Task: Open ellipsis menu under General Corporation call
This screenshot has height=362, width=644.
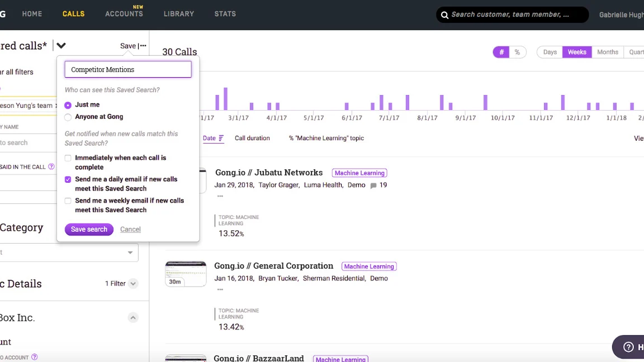Action: (x=220, y=290)
